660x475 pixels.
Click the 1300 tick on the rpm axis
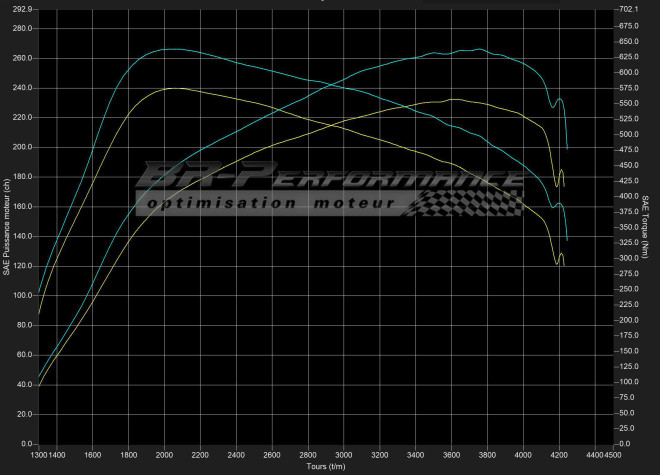40,455
